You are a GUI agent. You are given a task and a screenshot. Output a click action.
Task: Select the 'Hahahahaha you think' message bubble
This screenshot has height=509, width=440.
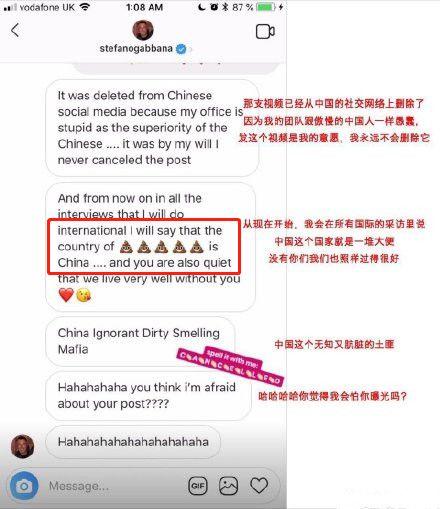click(x=148, y=396)
